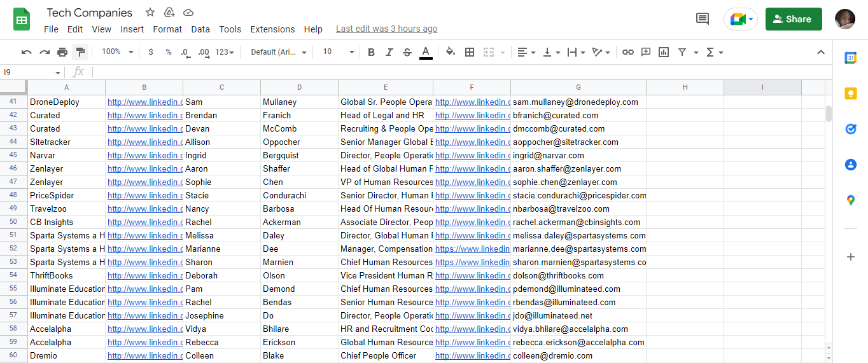
Task: Open the zoom 100% dropdown
Action: click(x=118, y=52)
